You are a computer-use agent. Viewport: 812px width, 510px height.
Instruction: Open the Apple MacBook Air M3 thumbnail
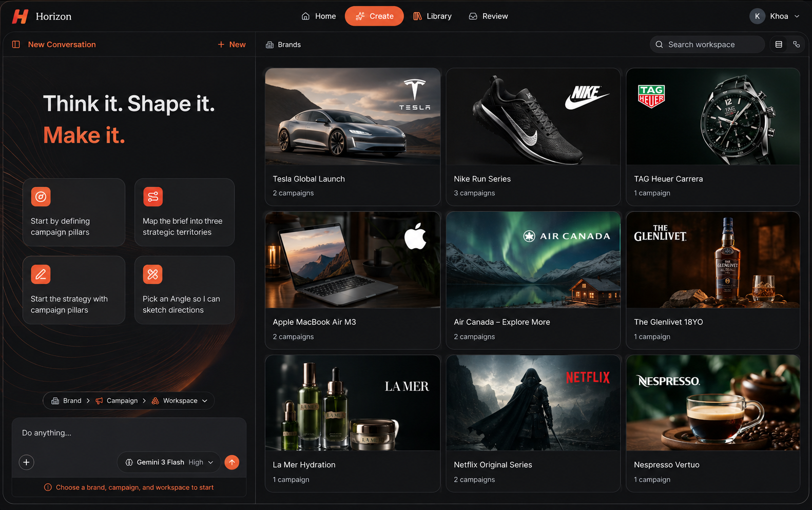tap(353, 260)
